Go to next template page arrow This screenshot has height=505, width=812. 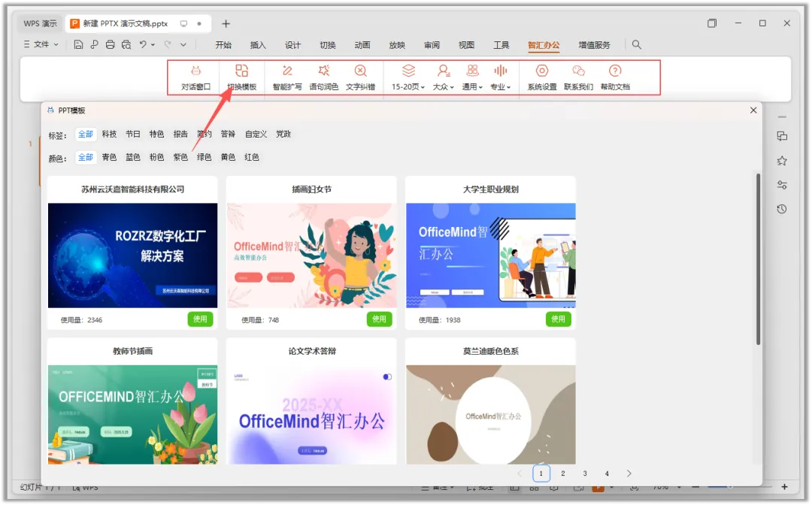(x=629, y=473)
